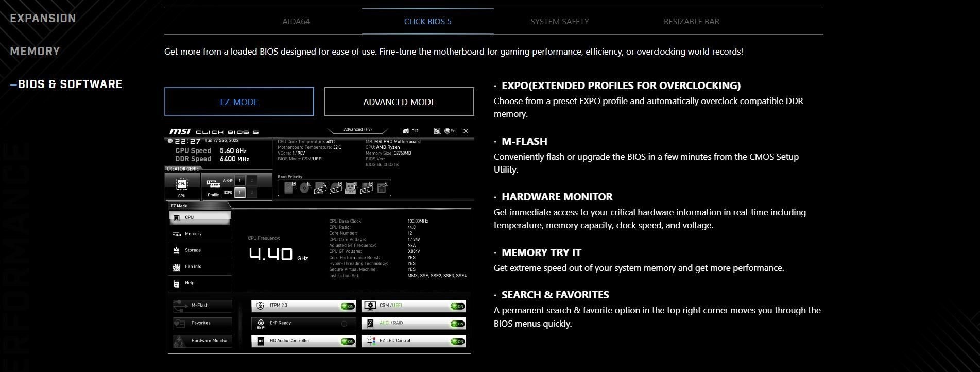Viewport: 980px width, 372px height.
Task: Click the EXPO(EXTENDED PROFILES FOR OVERCLOCKING) heading
Action: coord(621,86)
